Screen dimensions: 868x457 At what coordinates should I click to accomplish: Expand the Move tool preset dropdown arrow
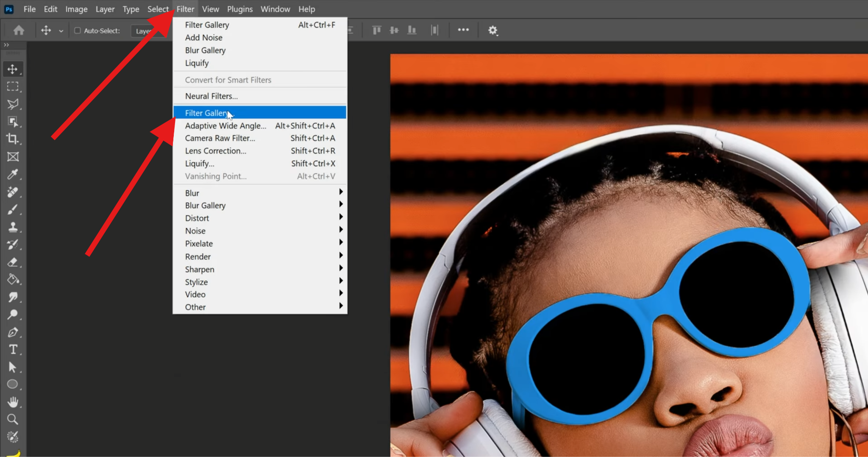(61, 31)
